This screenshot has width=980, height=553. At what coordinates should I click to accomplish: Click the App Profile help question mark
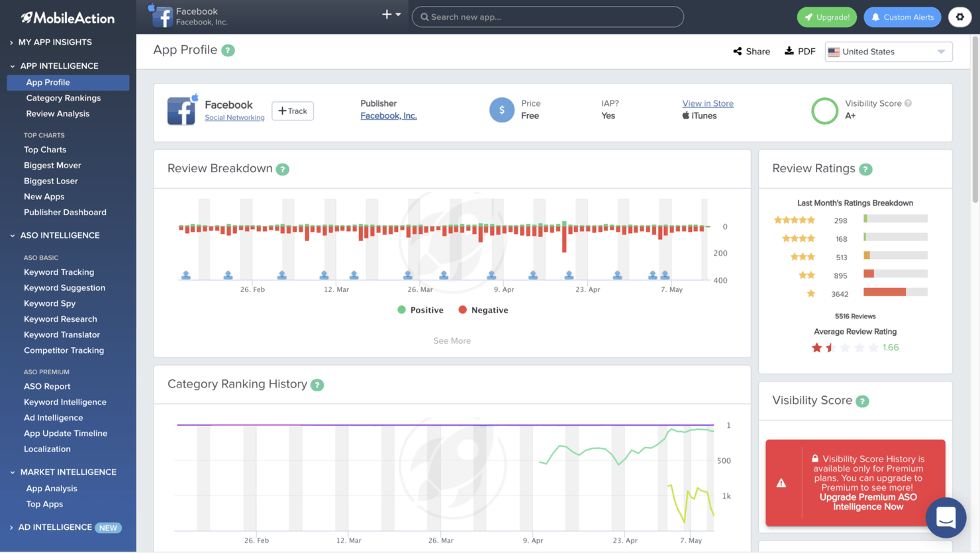[228, 50]
